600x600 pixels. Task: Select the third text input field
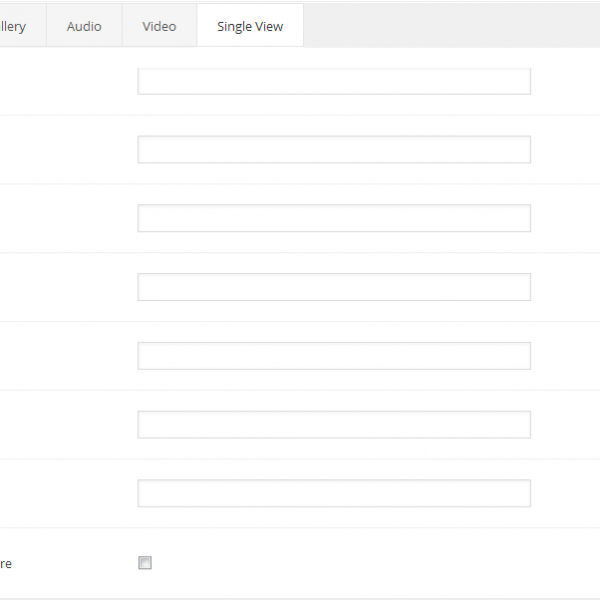334,218
